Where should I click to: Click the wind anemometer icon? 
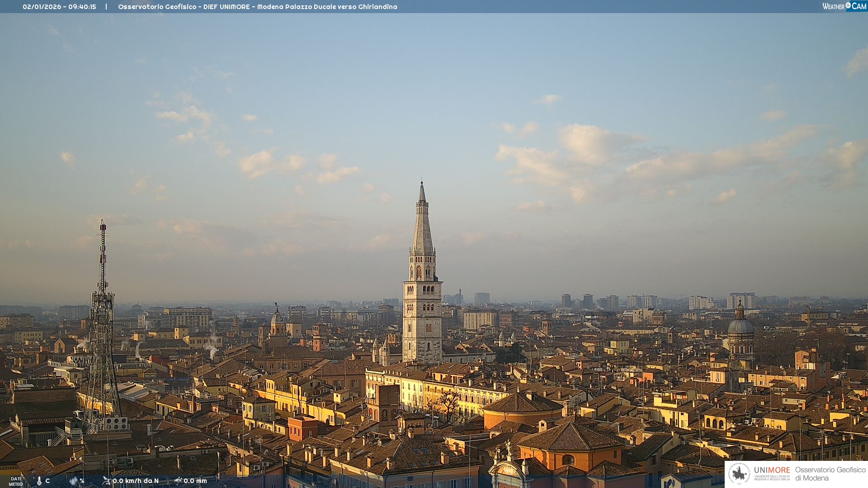tap(106, 481)
